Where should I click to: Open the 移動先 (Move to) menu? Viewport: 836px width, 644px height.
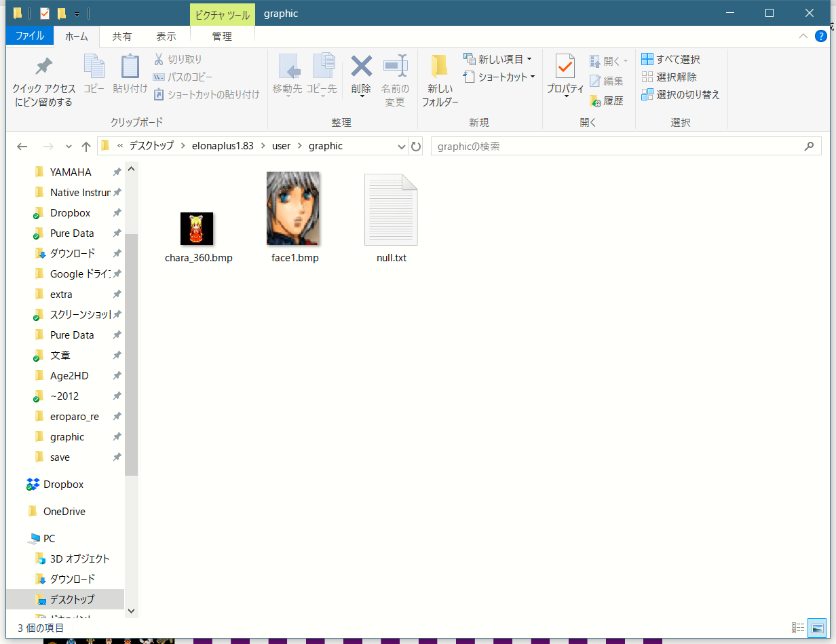coord(288,76)
